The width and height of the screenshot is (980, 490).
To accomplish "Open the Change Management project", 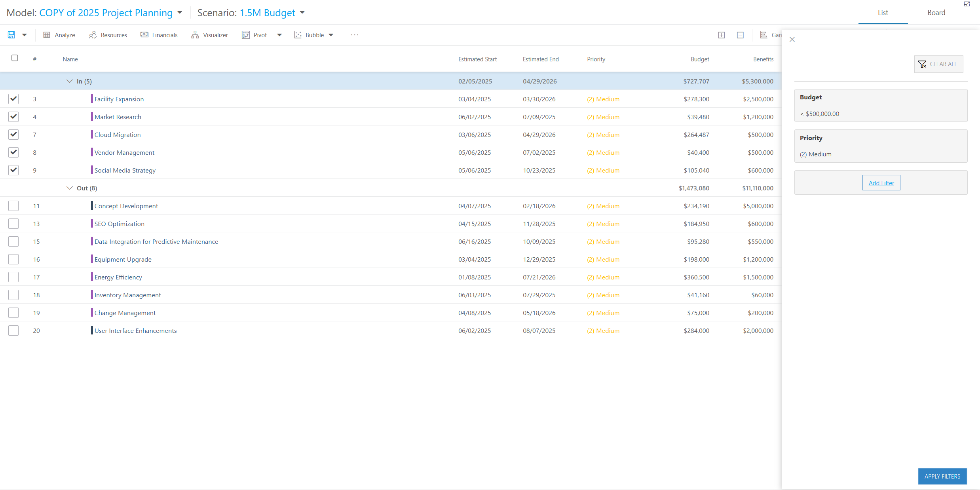I will click(x=125, y=313).
